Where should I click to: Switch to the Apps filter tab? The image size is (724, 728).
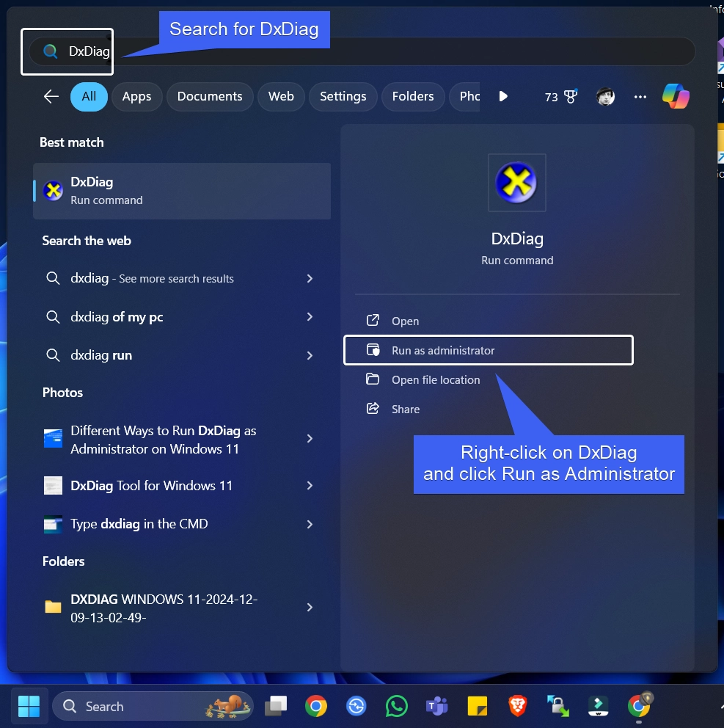coord(136,97)
